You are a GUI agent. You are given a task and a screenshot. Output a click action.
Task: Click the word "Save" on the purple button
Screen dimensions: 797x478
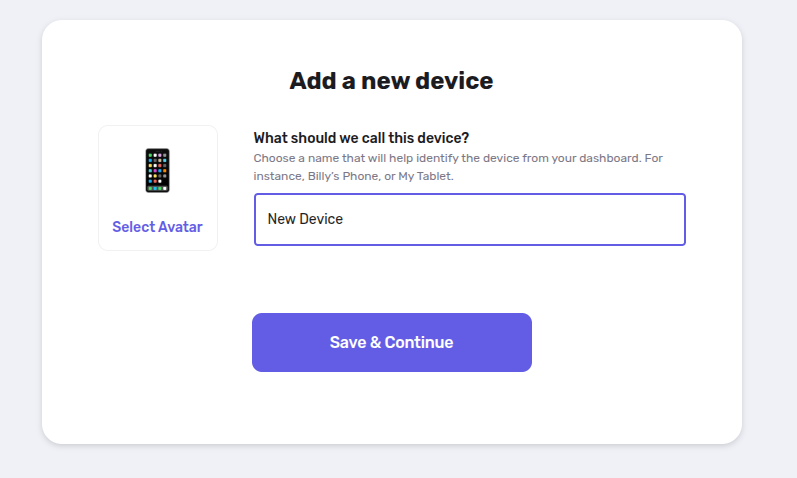tap(348, 342)
